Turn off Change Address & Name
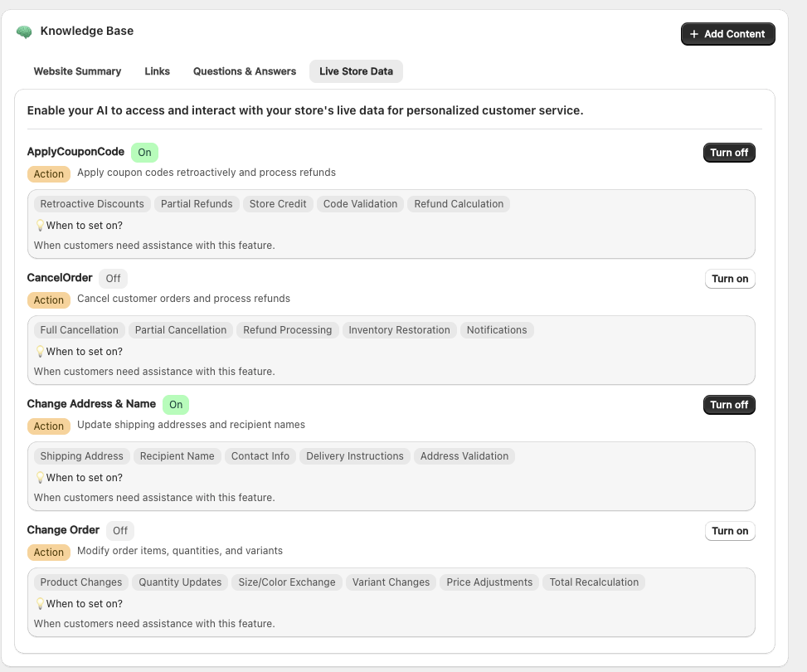Image resolution: width=807 pixels, height=672 pixels. [729, 405]
